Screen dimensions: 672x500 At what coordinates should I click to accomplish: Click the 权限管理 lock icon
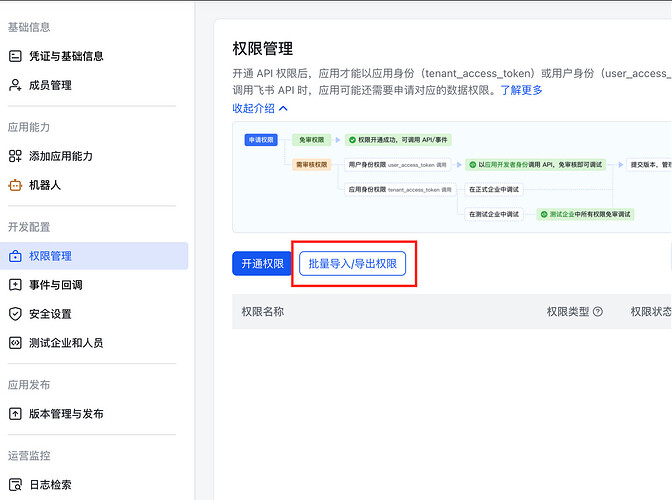[x=15, y=256]
